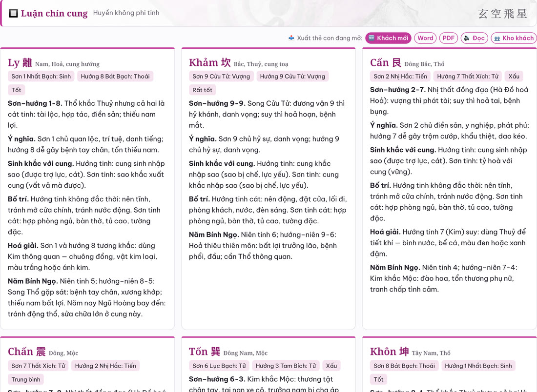The image size is (537, 392).
Task: Click the export icon before Xuất thẻ con
Action: coord(291,38)
